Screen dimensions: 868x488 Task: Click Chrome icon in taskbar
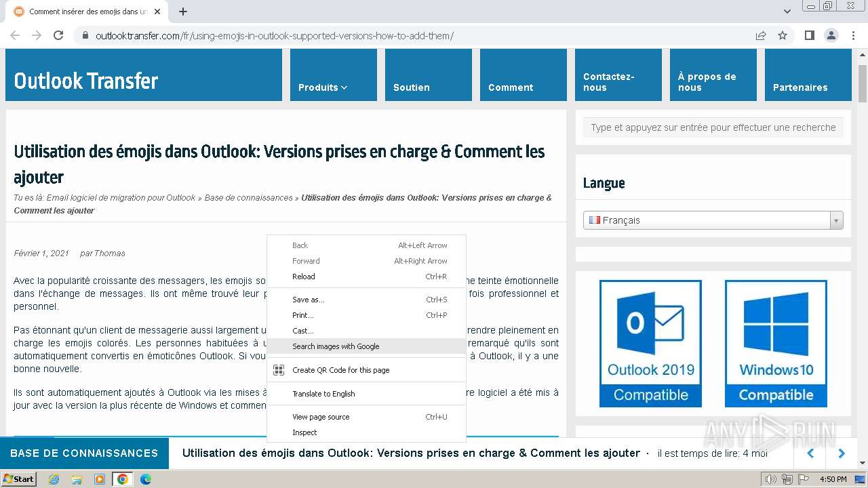[x=123, y=479]
